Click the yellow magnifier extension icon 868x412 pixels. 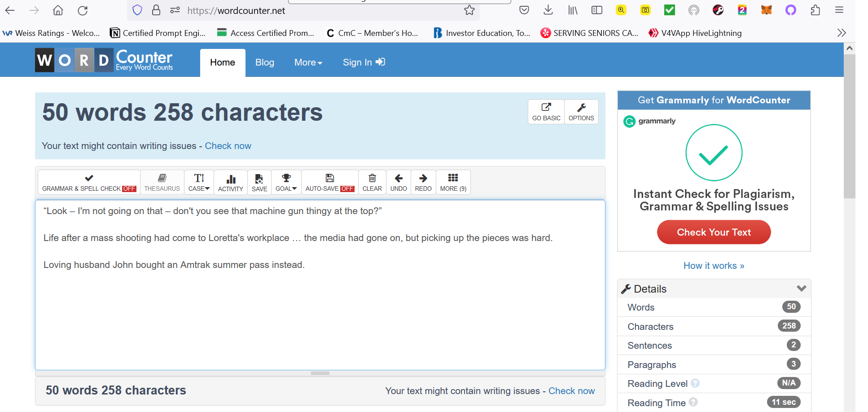pos(621,10)
